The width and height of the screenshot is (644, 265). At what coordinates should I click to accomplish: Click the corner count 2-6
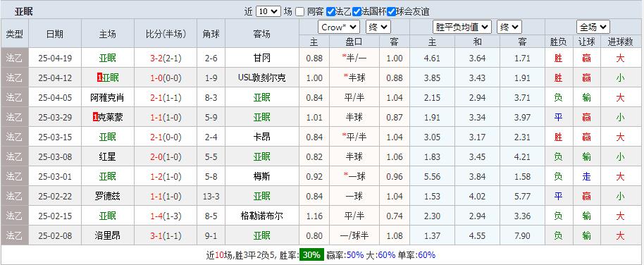click(x=211, y=58)
